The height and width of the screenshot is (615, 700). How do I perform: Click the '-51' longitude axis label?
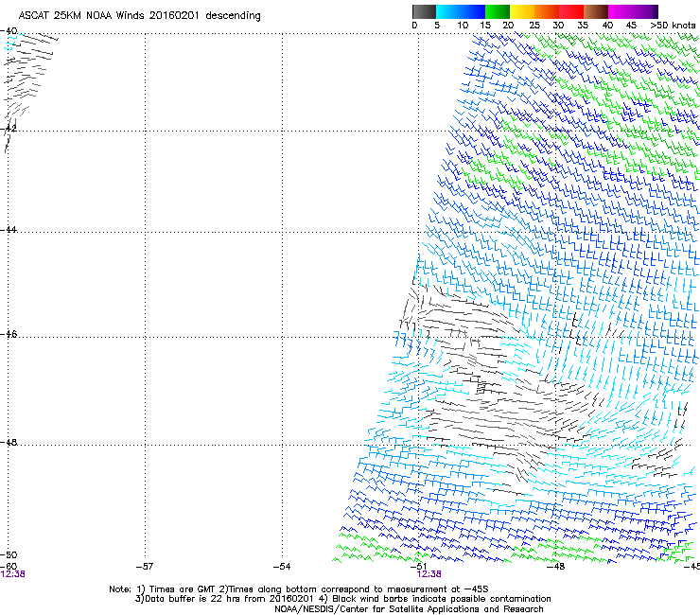coord(418,567)
